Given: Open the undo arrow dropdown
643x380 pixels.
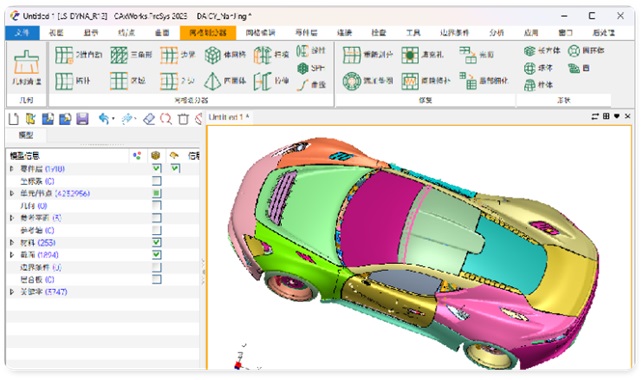Looking at the screenshot, I should (x=113, y=119).
